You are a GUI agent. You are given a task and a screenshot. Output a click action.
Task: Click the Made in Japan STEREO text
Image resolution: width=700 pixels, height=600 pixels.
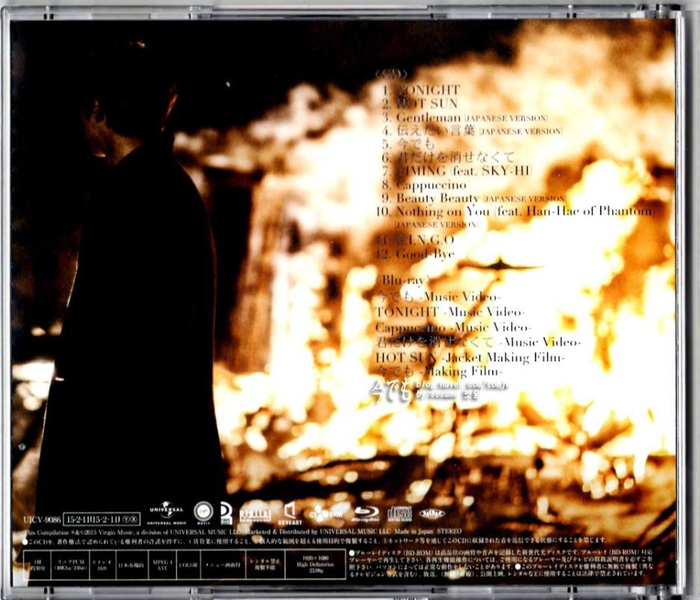tap(428, 532)
